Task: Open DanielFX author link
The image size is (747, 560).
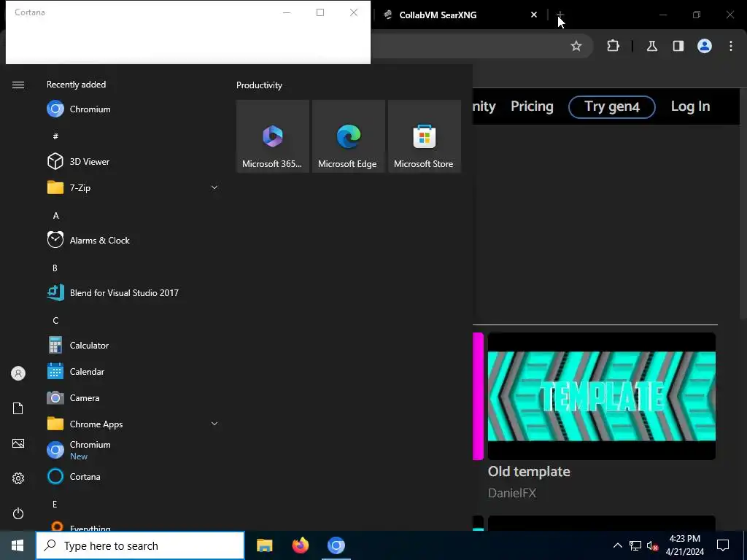Action: (x=512, y=493)
